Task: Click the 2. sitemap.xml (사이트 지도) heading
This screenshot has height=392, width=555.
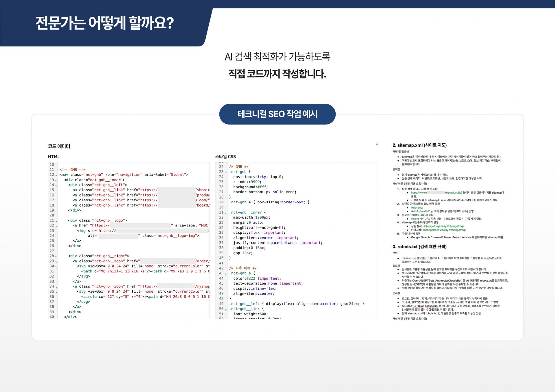Action: click(419, 145)
